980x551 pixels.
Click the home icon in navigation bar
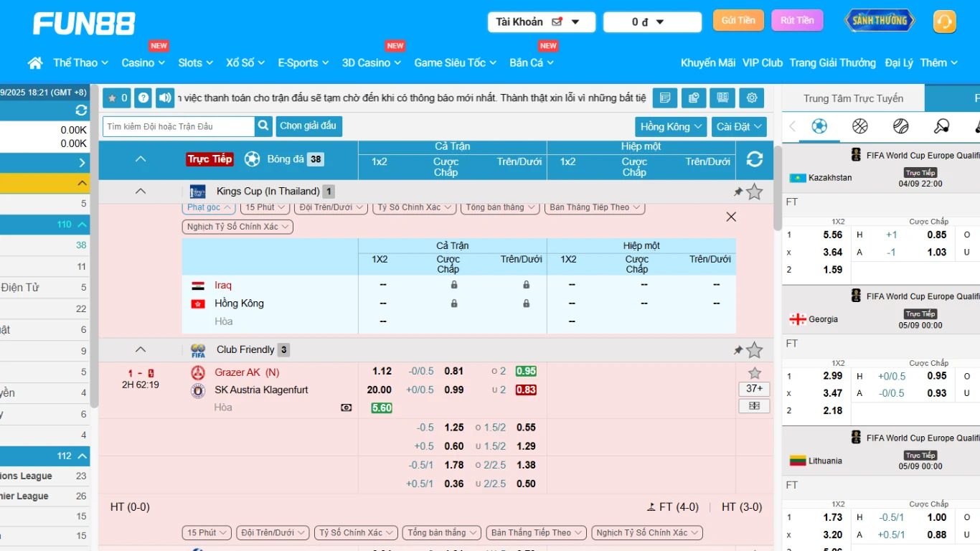tap(35, 63)
